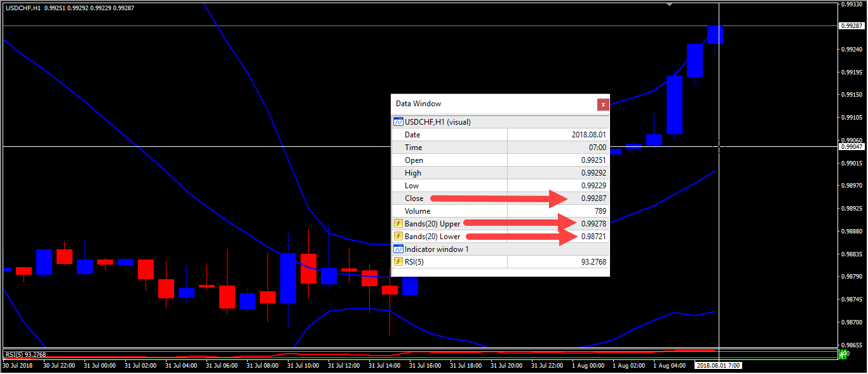Click the 0.98790 price axis label
Image resolution: width=868 pixels, height=374 pixels.
851,276
